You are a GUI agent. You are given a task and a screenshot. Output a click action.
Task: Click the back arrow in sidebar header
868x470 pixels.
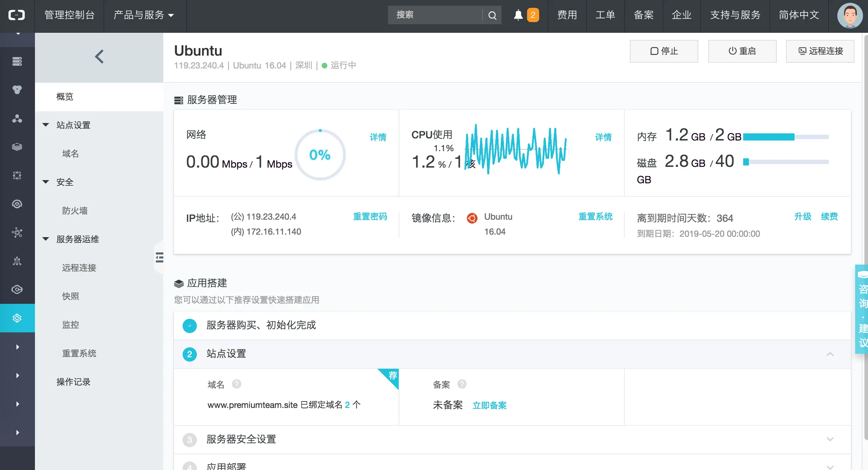pos(99,57)
